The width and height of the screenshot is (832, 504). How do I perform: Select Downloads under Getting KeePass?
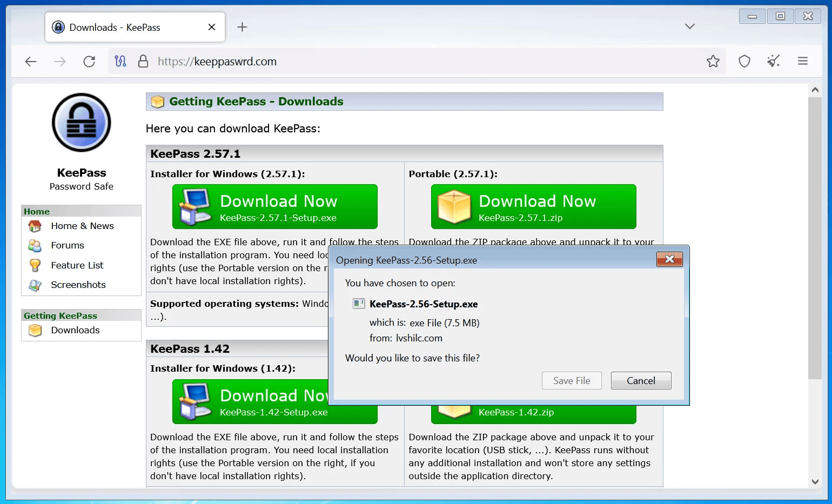[75, 330]
